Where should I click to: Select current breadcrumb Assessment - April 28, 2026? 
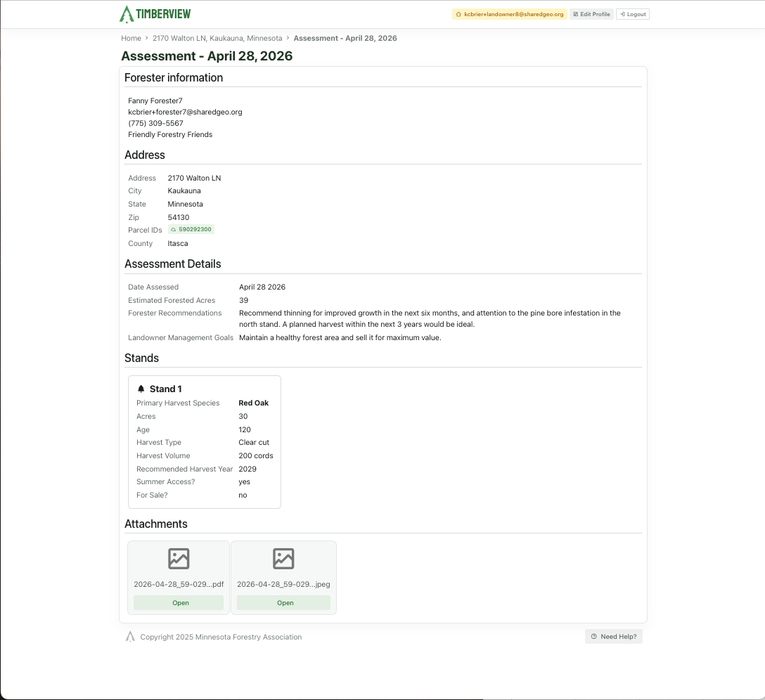pyautogui.click(x=345, y=38)
